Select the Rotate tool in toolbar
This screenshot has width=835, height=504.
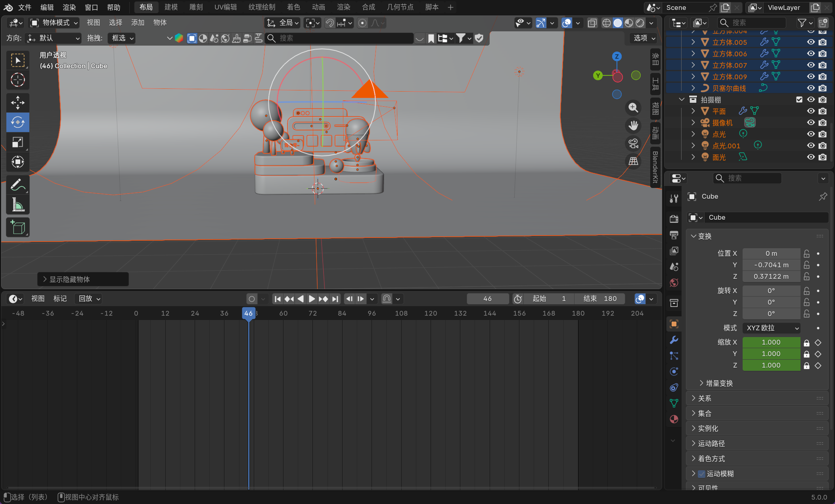(x=17, y=122)
